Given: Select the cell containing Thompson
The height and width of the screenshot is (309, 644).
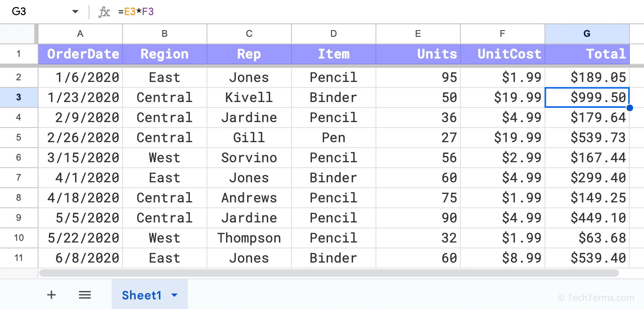Looking at the screenshot, I should 249,238.
